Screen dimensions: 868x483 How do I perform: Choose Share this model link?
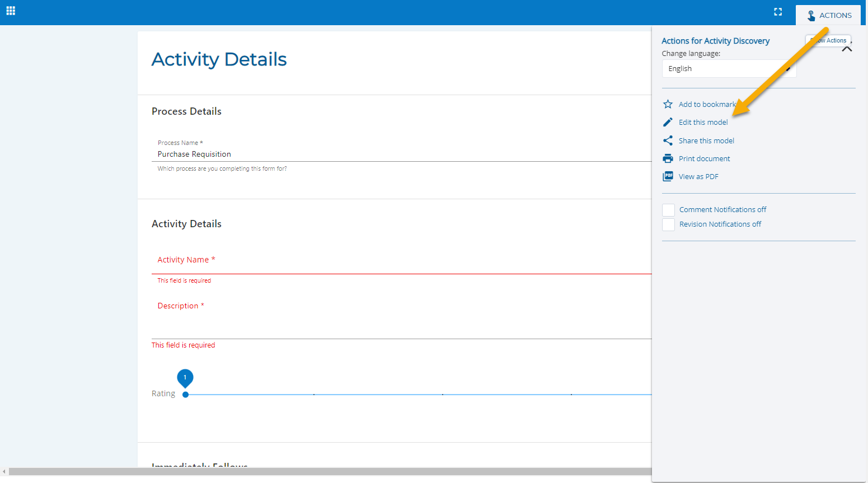[x=706, y=141]
